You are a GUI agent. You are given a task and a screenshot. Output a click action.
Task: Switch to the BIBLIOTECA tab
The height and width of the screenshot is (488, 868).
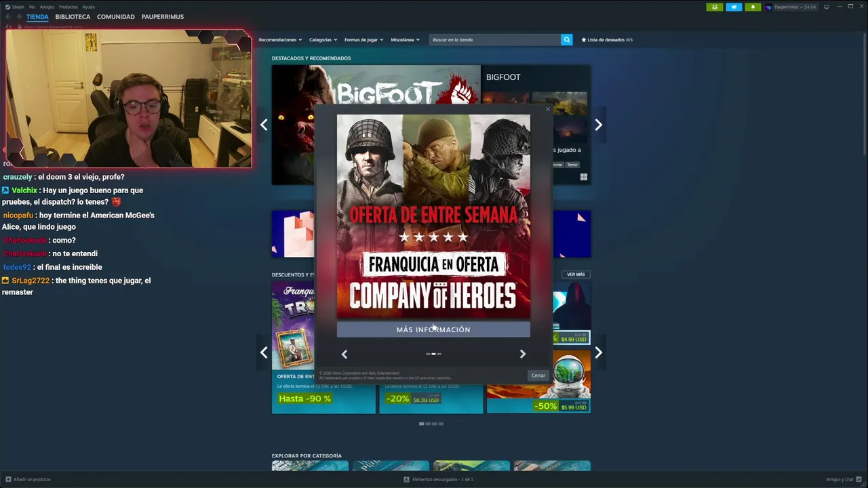click(73, 17)
